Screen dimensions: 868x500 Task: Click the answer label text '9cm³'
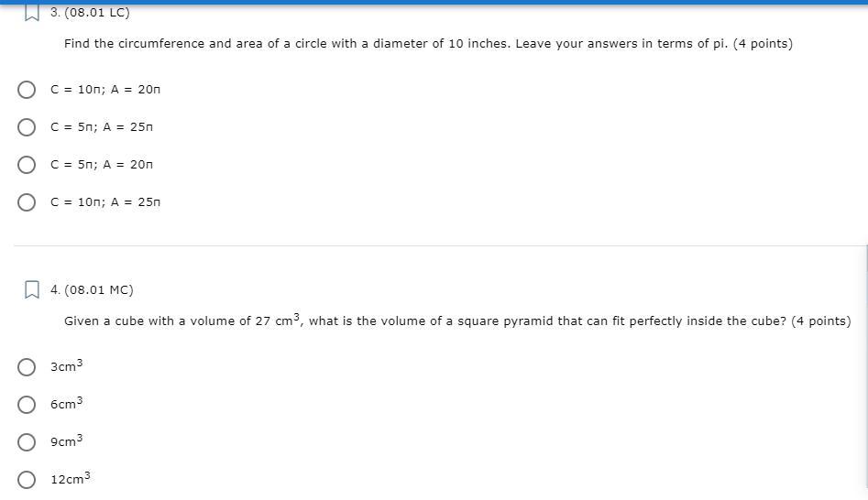tap(66, 441)
